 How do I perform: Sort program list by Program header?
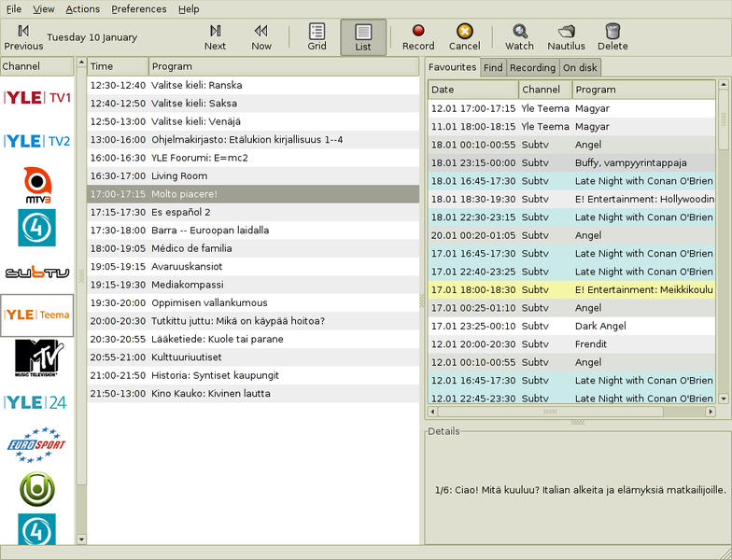(284, 66)
